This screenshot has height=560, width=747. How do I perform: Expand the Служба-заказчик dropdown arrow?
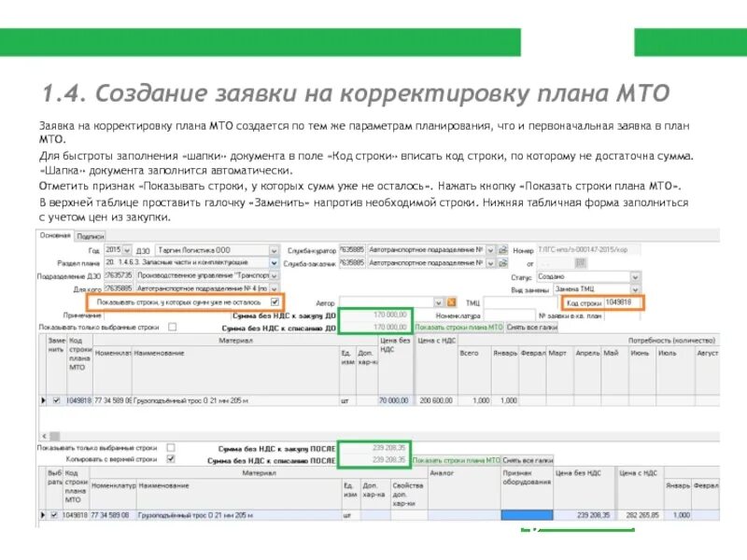tap(490, 263)
